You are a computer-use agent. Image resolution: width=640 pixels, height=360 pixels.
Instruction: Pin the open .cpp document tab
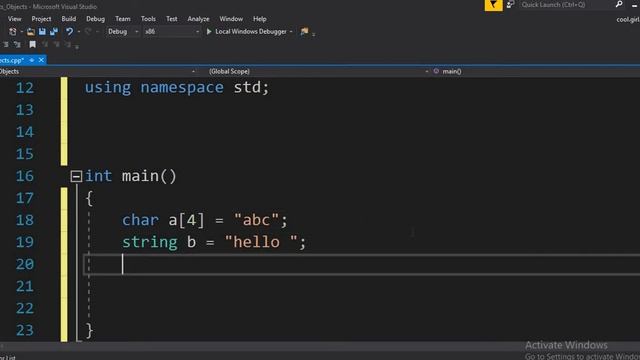tap(31, 60)
